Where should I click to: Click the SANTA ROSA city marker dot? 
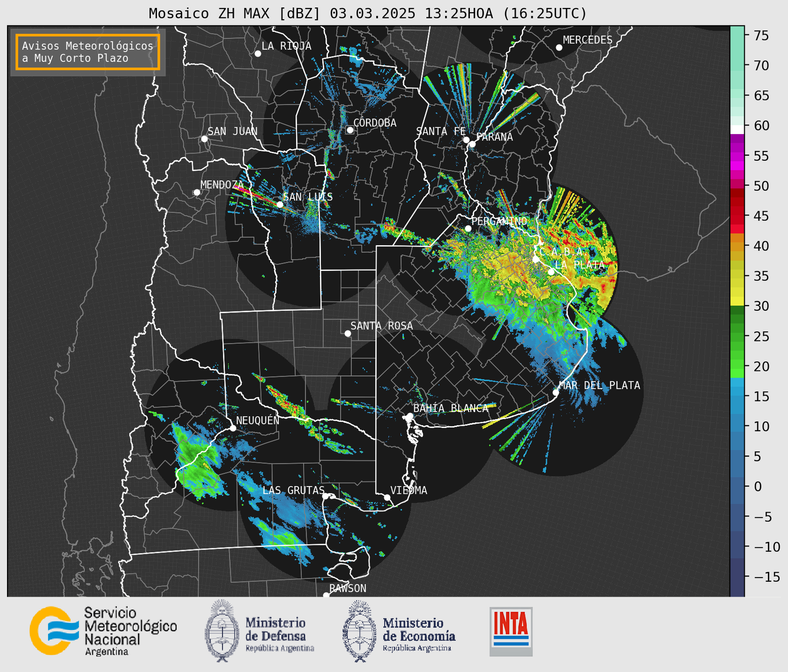click(348, 333)
